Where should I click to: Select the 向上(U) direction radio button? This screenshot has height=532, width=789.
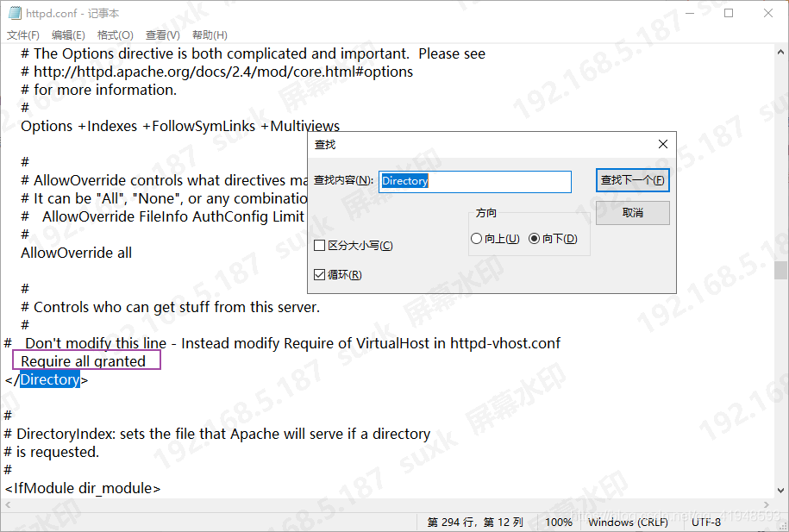[x=495, y=239]
